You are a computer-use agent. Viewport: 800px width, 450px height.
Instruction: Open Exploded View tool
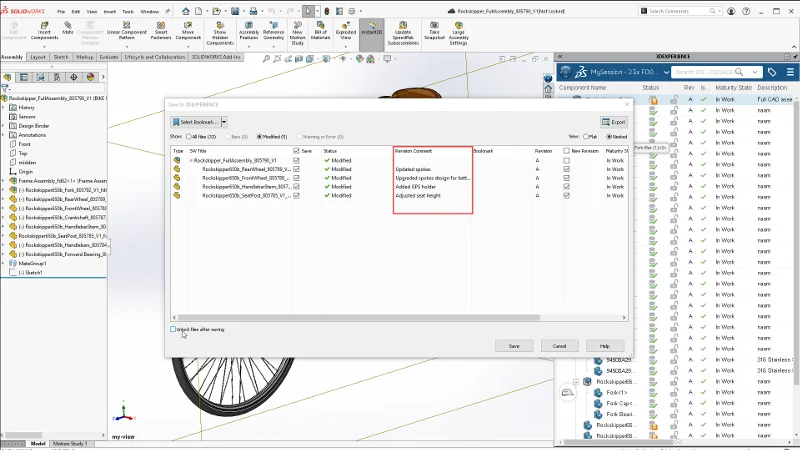click(x=346, y=34)
